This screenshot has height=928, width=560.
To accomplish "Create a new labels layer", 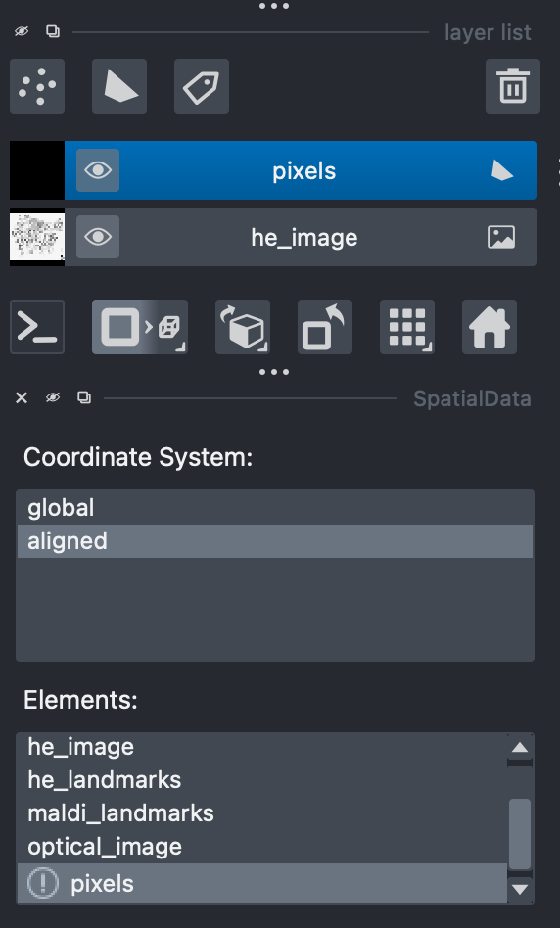I will point(202,86).
